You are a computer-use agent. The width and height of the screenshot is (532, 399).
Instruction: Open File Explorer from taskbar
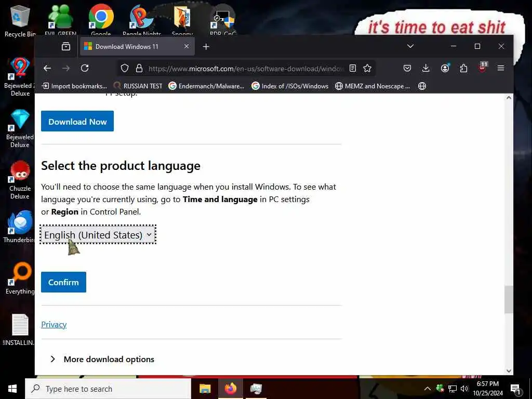[x=205, y=389]
